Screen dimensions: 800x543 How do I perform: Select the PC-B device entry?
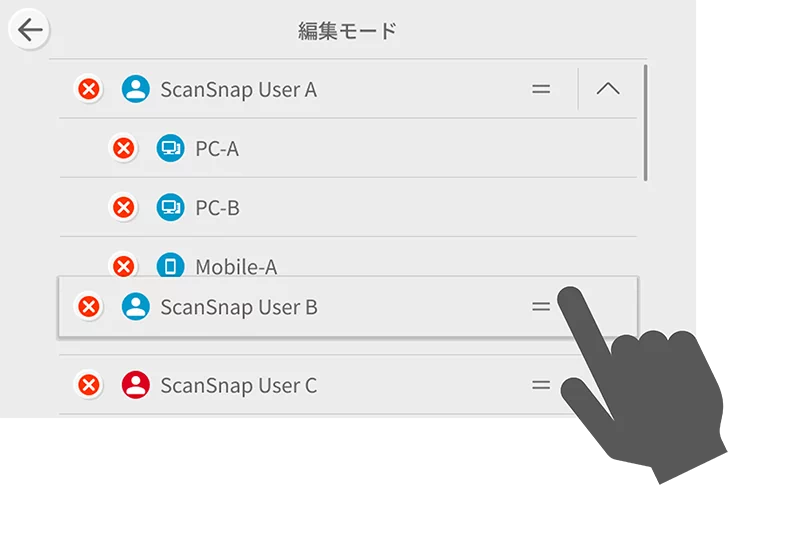click(x=217, y=208)
